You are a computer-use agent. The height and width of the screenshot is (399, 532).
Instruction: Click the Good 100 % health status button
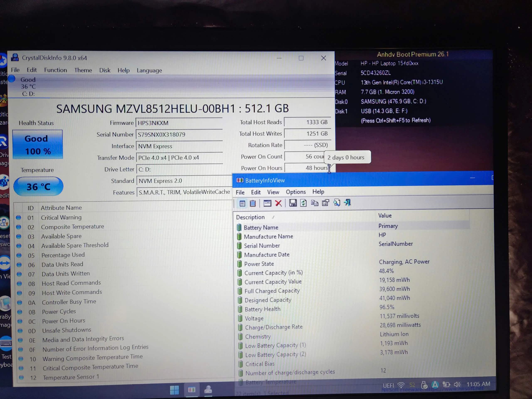38,144
